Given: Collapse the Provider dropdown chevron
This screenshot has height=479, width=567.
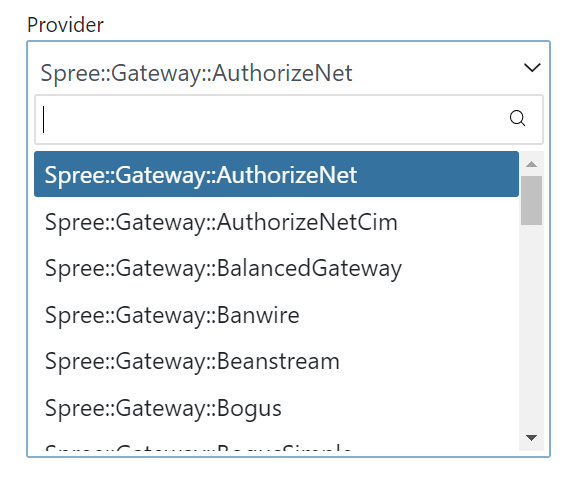Looking at the screenshot, I should pos(532,67).
